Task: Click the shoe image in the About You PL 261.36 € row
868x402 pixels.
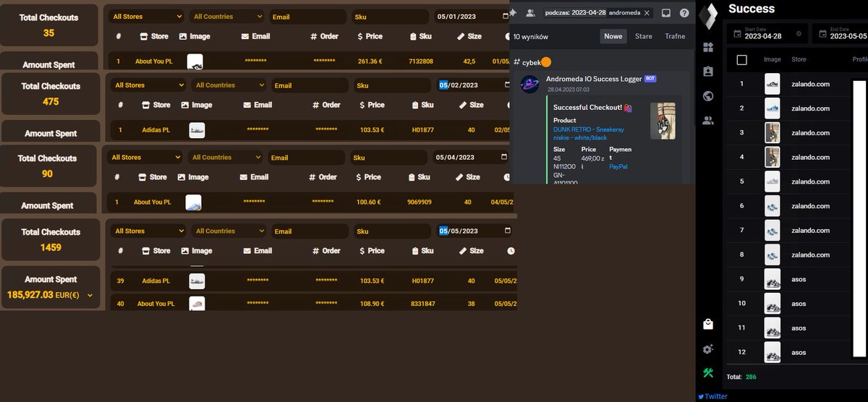Action: [x=195, y=61]
